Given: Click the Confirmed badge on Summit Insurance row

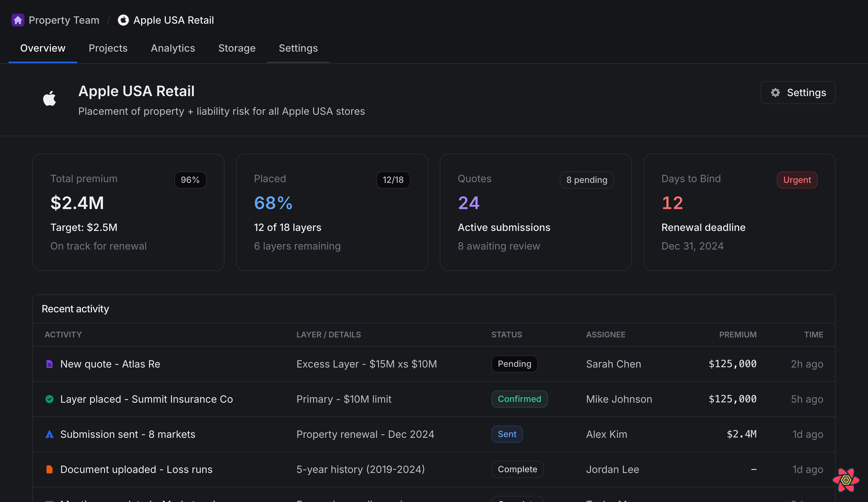Looking at the screenshot, I should [x=519, y=399].
